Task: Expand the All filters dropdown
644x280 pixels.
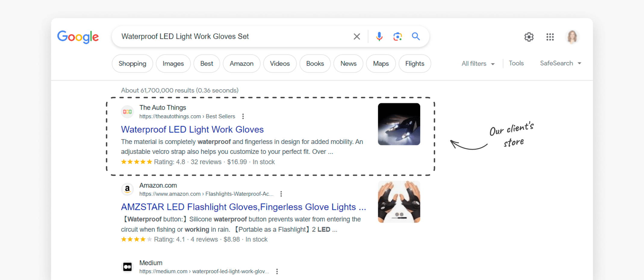Action: click(x=478, y=64)
